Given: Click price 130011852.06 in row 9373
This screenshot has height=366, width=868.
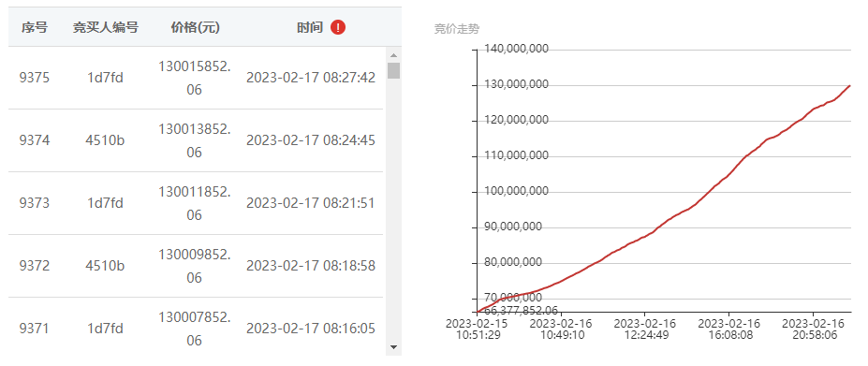Looking at the screenshot, I should pyautogui.click(x=195, y=203).
